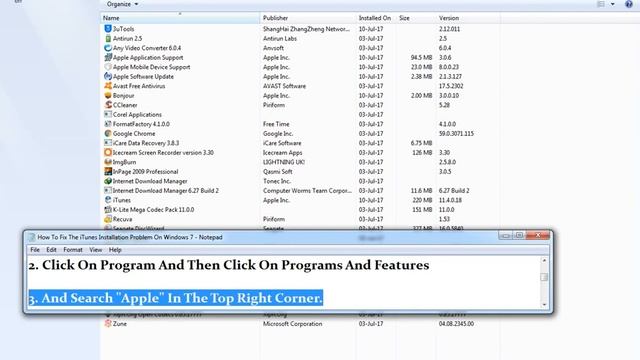Select the Recuva program icon
The width and height of the screenshot is (640, 360).
pyautogui.click(x=108, y=219)
